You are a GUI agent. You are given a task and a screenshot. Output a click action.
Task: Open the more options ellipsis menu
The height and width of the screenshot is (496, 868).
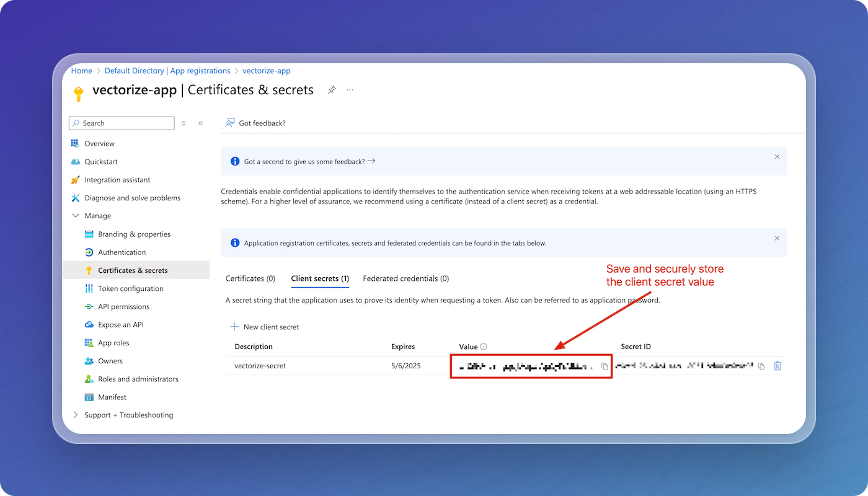tap(350, 90)
